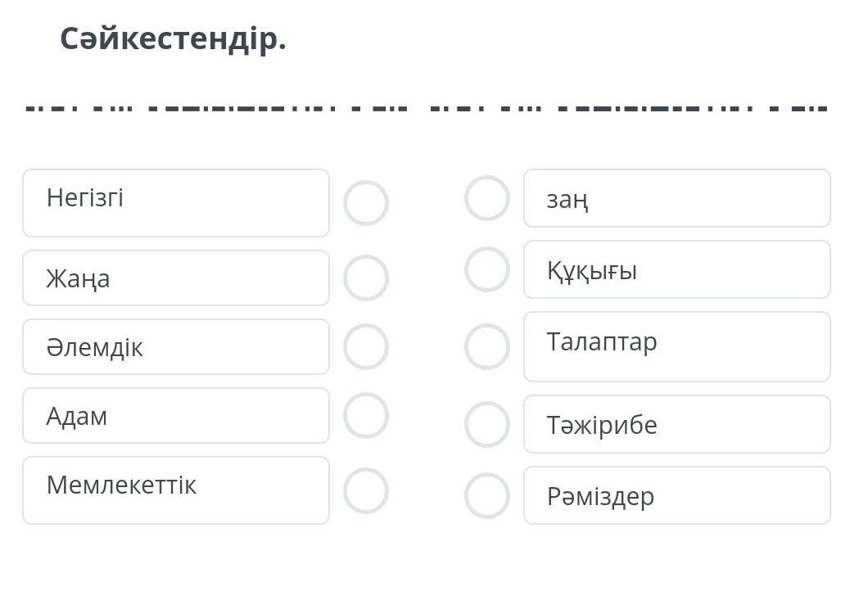This screenshot has height=596, width=868.
Task: Select the circle beside Талаптар
Action: coord(487,346)
